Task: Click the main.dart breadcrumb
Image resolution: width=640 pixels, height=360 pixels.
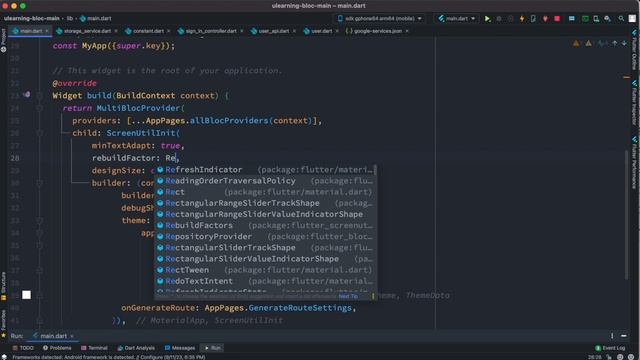Action: (x=96, y=18)
